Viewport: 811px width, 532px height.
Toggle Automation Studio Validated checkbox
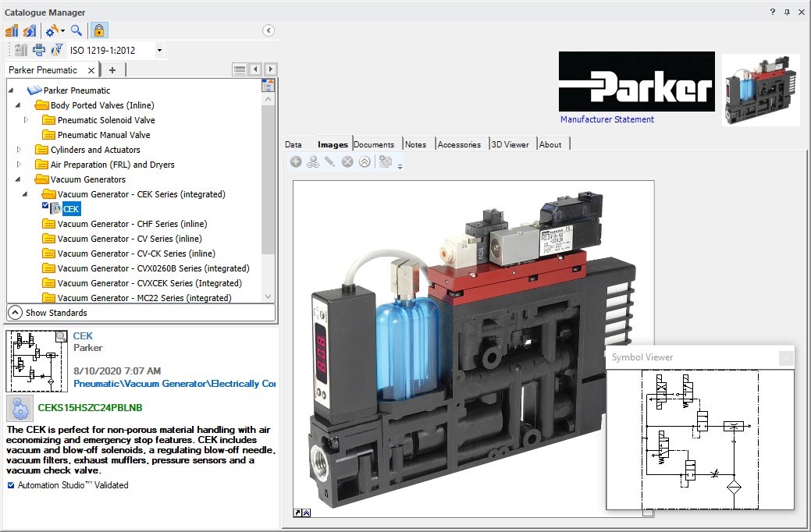11,485
